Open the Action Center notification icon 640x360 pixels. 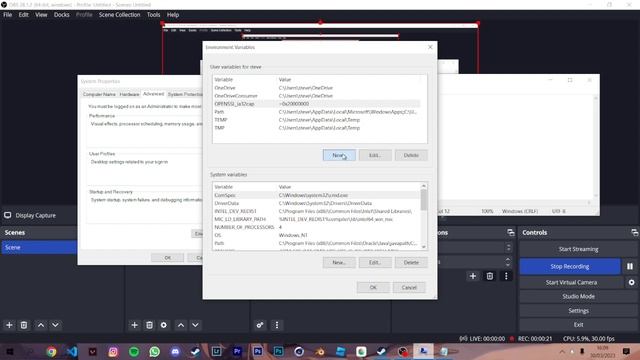(627, 351)
